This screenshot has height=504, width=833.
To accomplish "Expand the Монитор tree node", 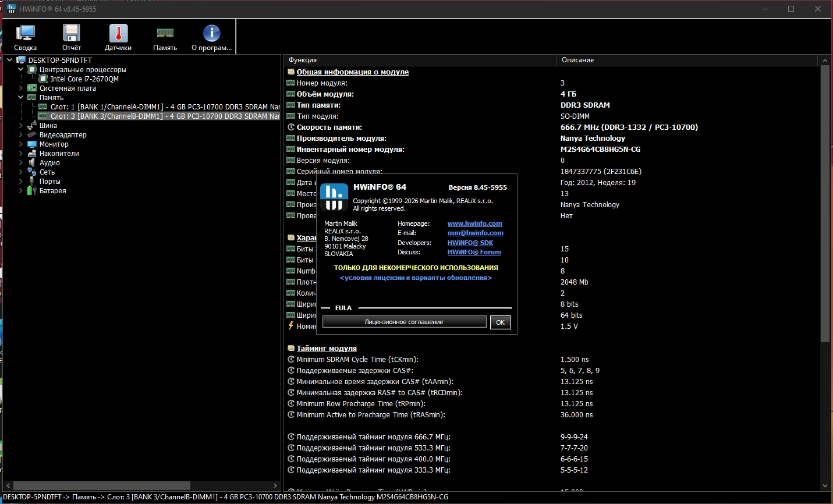I will point(21,144).
